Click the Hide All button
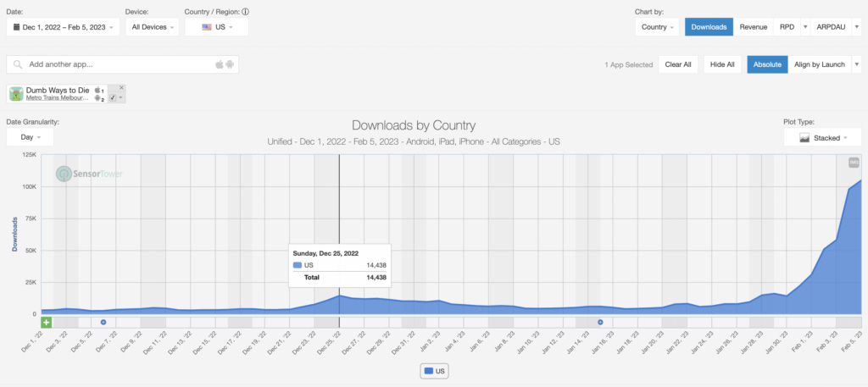The height and width of the screenshot is (387, 868). point(722,64)
